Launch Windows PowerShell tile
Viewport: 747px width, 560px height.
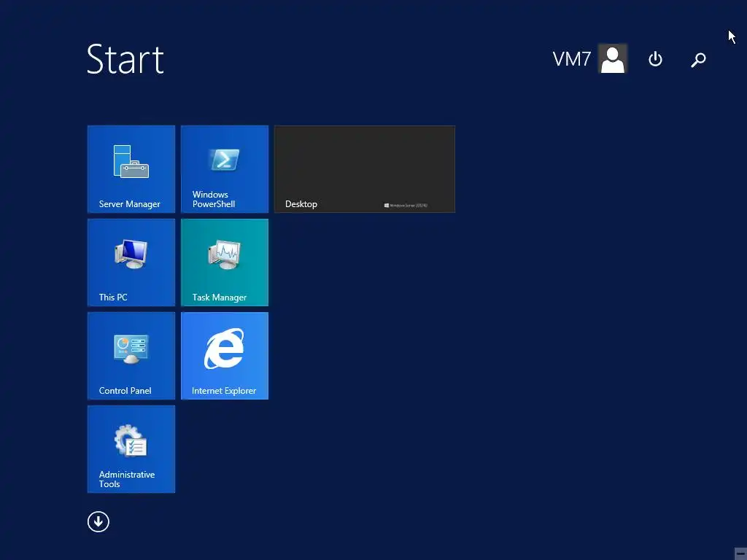[x=225, y=169]
